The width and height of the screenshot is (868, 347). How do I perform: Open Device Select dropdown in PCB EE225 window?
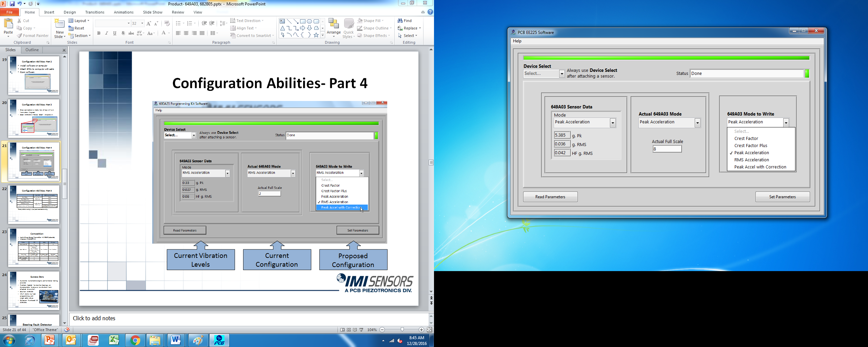click(x=561, y=74)
